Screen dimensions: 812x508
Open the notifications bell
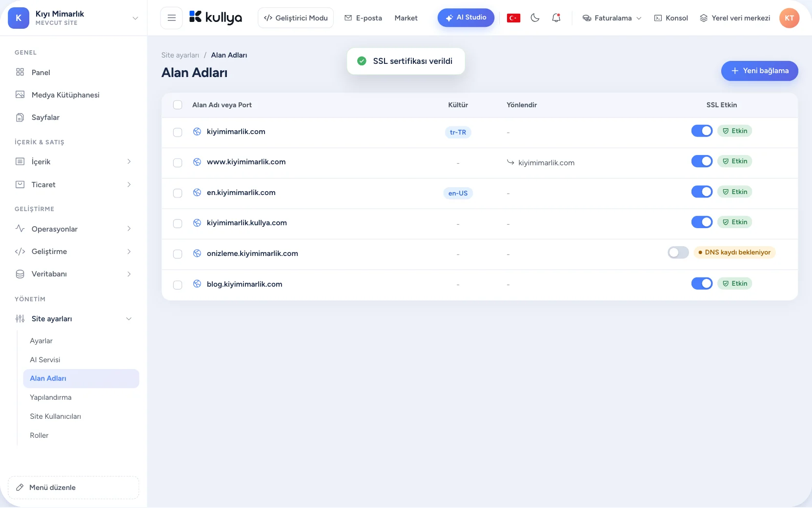click(x=556, y=18)
